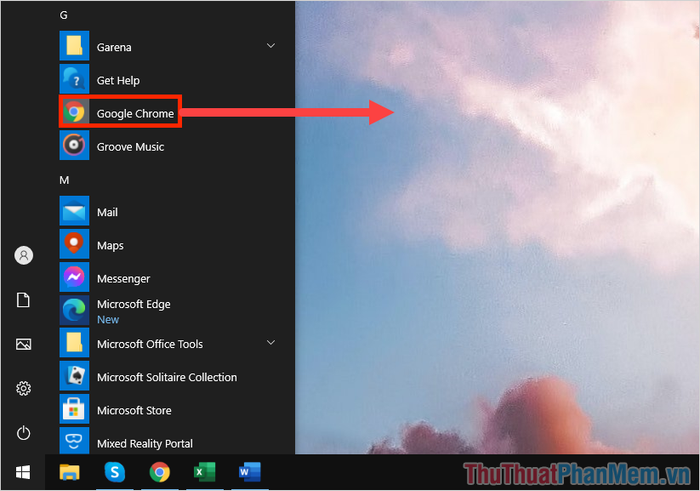Screen dimensions: 700x491
Task: Open the Mail app icon
Action: click(74, 211)
